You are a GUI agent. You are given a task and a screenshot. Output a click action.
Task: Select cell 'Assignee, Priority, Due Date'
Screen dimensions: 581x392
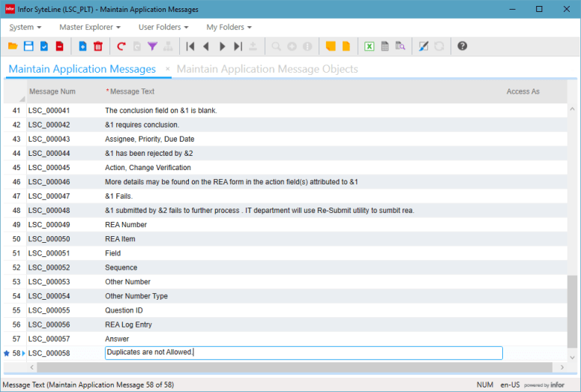click(304, 139)
